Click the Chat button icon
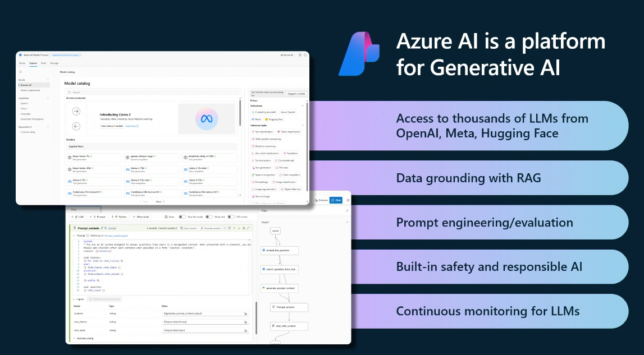 click(x=335, y=200)
